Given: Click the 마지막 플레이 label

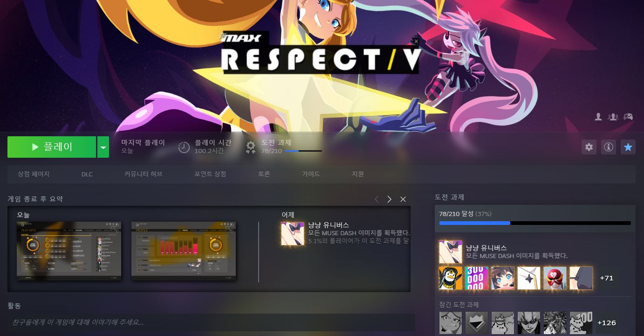Looking at the screenshot, I should (x=143, y=142).
